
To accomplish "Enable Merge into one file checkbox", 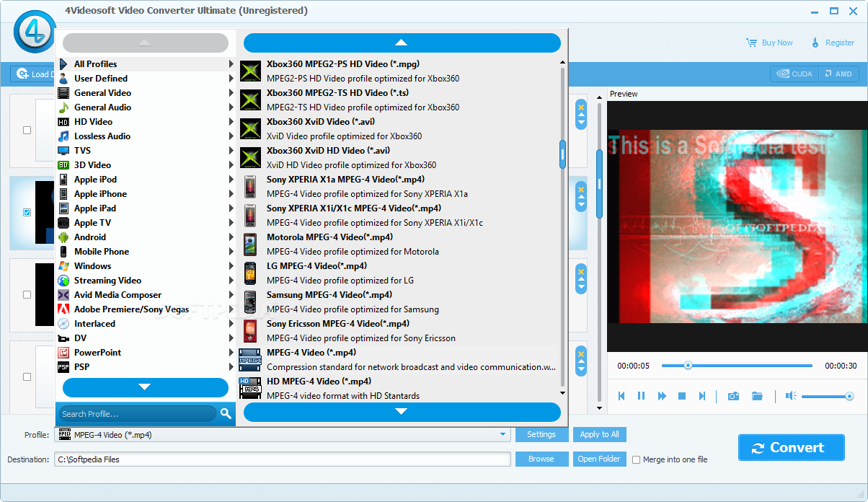I will click(x=636, y=459).
